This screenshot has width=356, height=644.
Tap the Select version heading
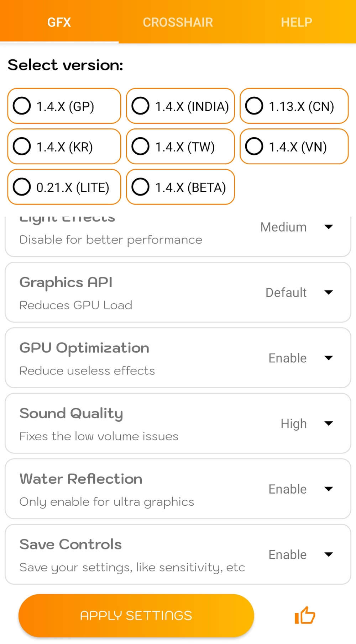66,65
